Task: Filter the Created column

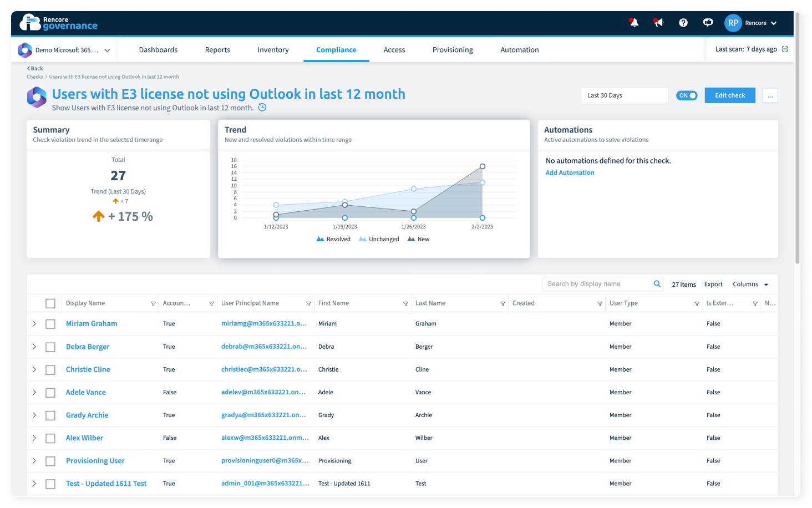Action: coord(600,304)
